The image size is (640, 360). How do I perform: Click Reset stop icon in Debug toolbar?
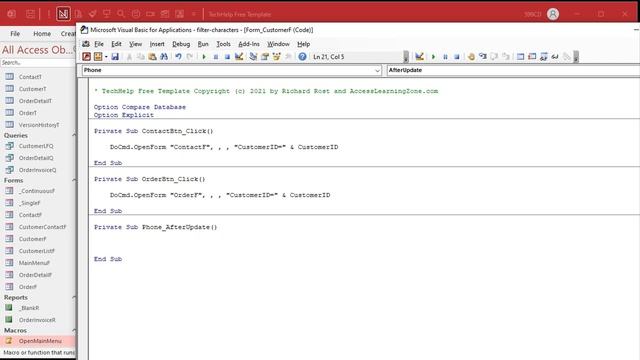click(x=457, y=57)
